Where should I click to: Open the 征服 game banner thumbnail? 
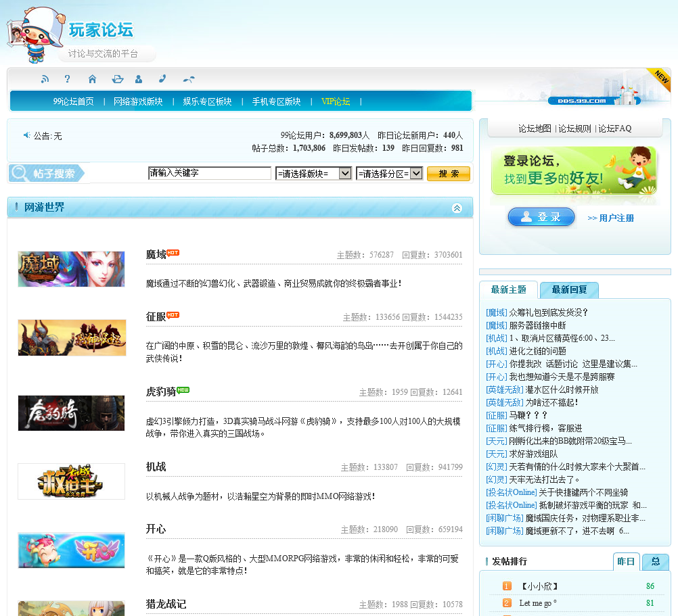tap(72, 337)
